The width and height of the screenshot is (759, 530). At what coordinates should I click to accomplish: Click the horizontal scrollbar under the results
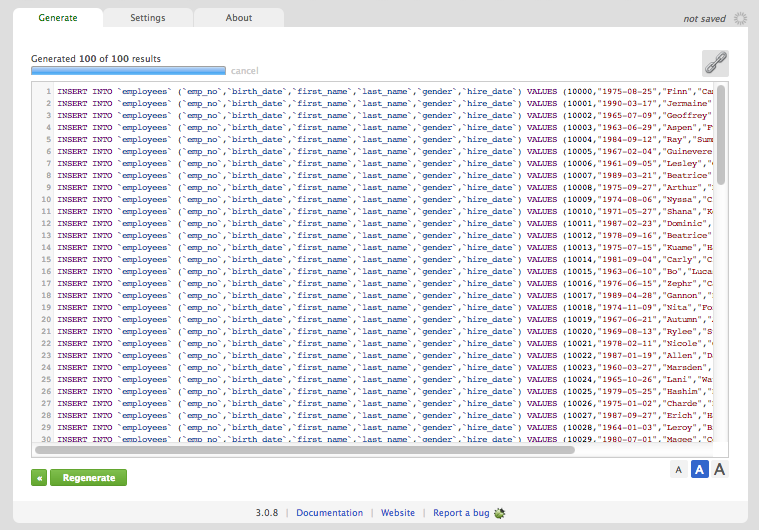(305, 450)
